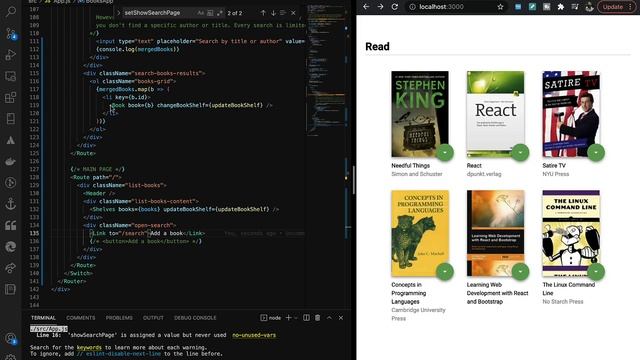Click the 'Simon and Schuster' author text
This screenshot has width=640, height=360.
pyautogui.click(x=417, y=174)
